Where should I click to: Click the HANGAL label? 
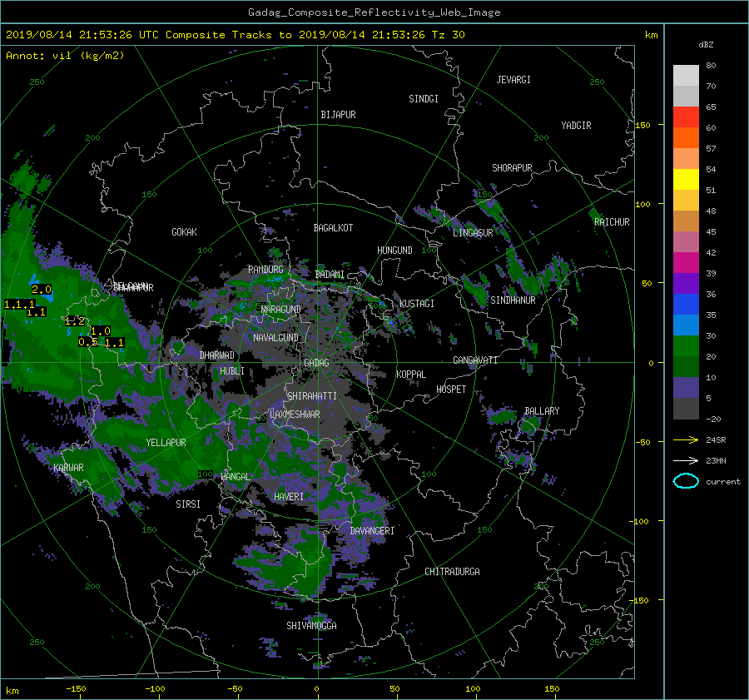235,477
